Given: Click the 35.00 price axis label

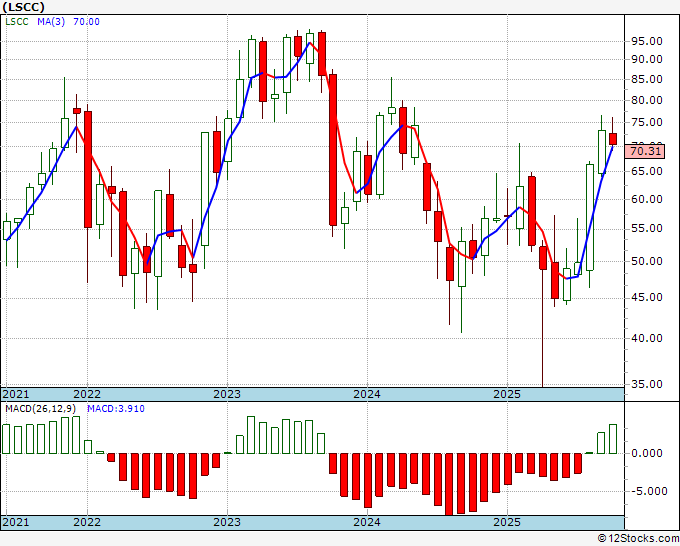Looking at the screenshot, I should coord(647,384).
